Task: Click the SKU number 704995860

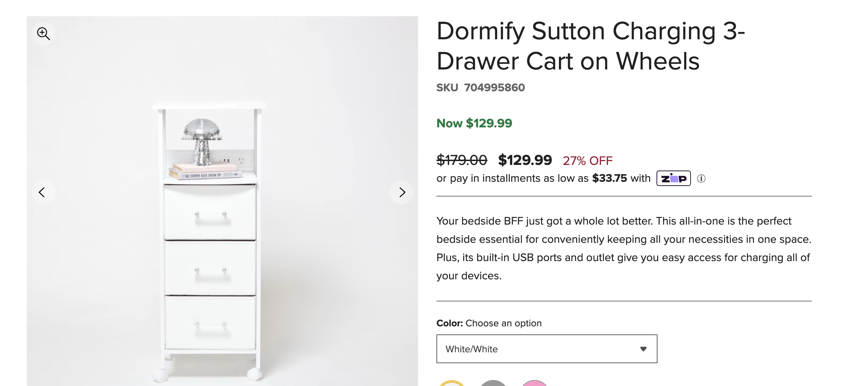Action: pos(494,87)
